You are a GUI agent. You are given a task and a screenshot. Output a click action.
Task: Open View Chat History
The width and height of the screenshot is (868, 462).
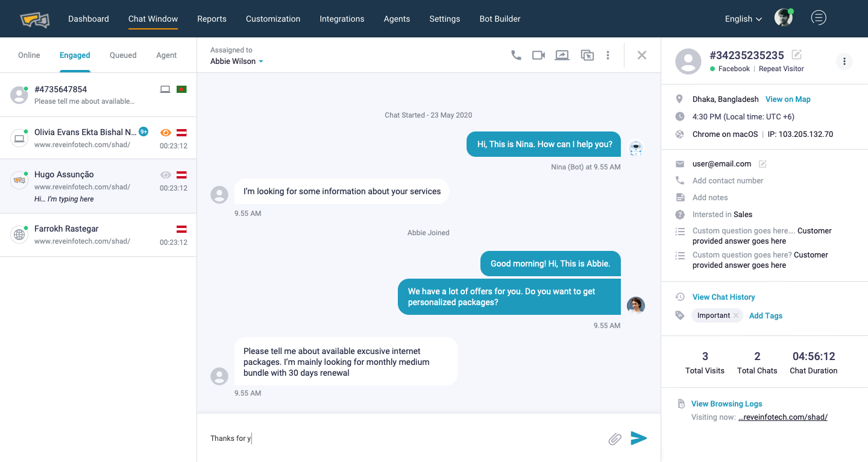click(723, 297)
